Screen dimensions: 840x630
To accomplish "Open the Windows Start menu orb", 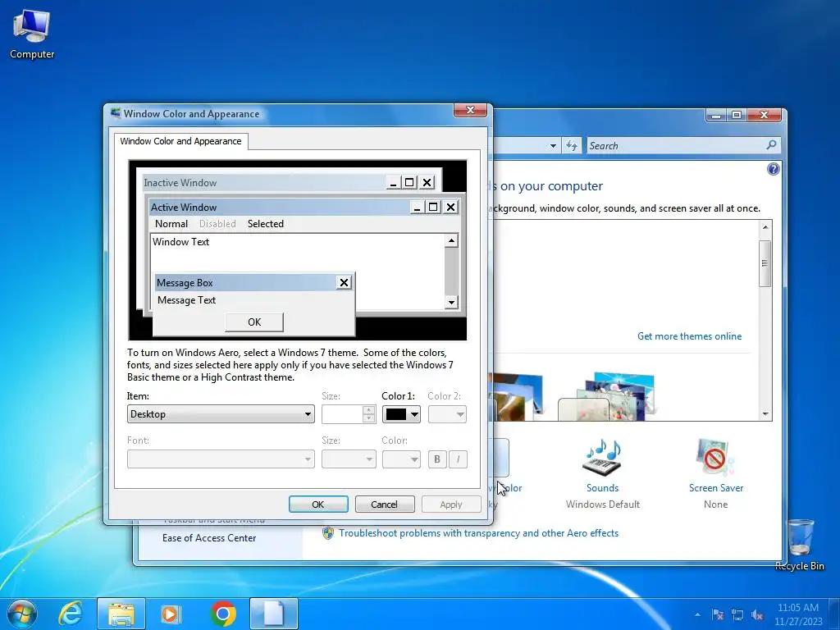I will tap(22, 614).
